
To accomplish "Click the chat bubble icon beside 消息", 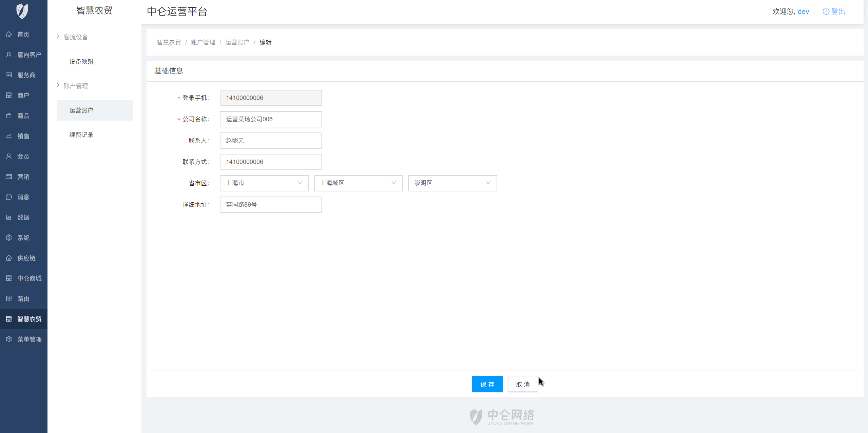I will point(9,197).
